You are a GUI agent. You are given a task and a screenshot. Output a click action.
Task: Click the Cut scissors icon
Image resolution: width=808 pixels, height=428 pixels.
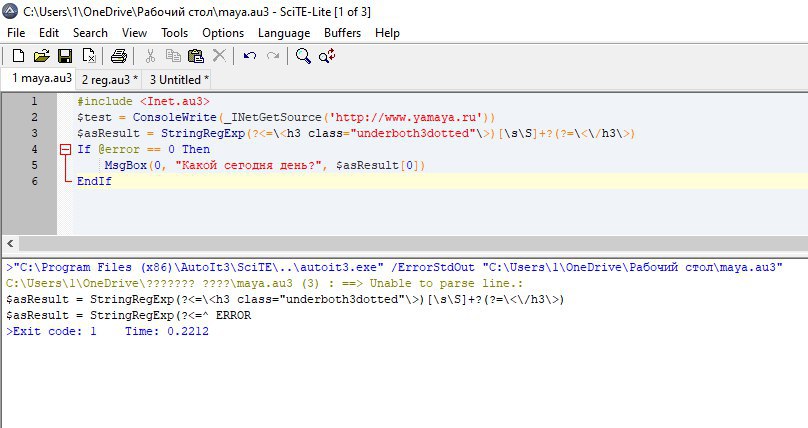(x=150, y=56)
